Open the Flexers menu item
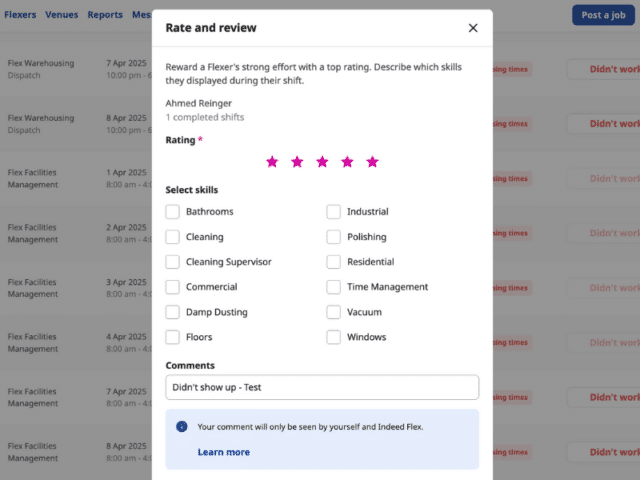 [x=20, y=15]
